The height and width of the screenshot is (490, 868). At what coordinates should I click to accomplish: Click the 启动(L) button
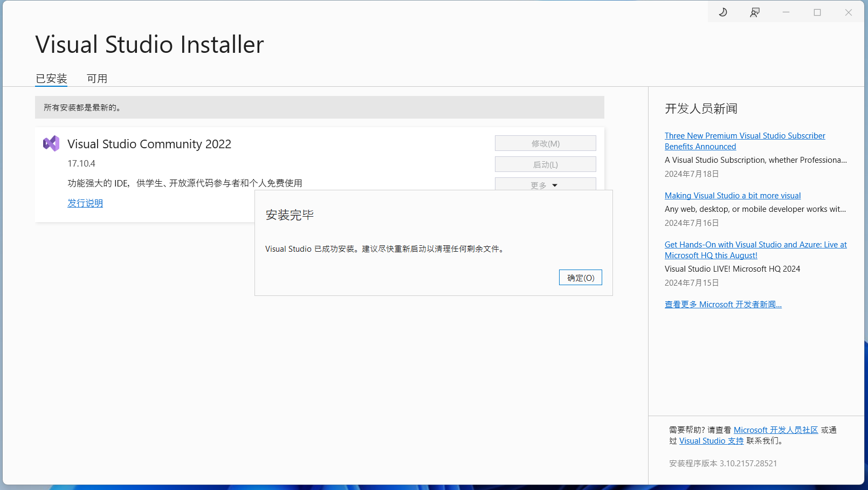click(546, 164)
